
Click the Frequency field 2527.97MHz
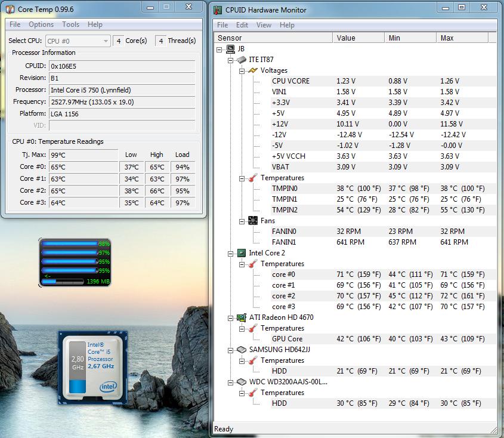(x=122, y=102)
